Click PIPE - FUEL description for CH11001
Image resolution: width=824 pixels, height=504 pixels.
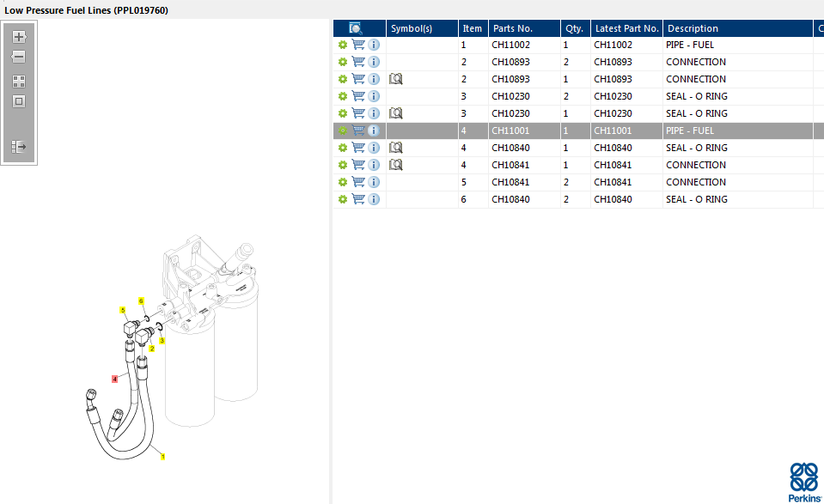click(690, 131)
